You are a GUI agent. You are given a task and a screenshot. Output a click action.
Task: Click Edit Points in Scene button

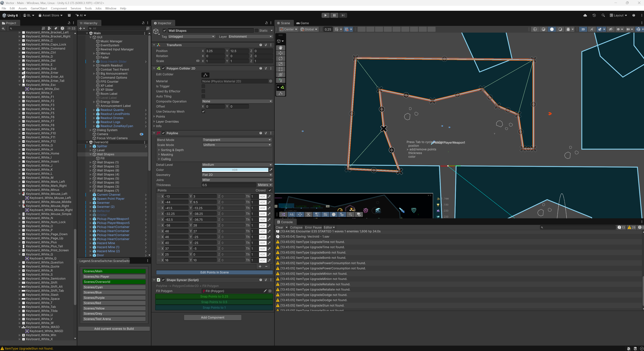pyautogui.click(x=214, y=272)
